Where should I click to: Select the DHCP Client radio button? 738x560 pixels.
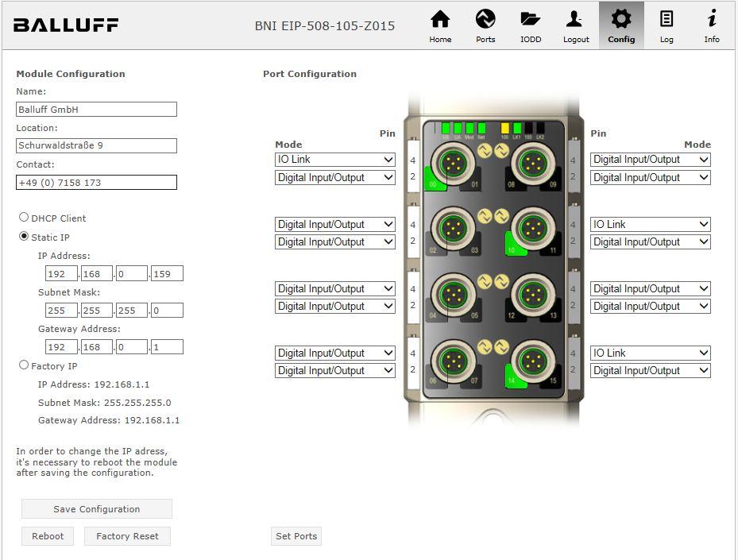coord(24,217)
